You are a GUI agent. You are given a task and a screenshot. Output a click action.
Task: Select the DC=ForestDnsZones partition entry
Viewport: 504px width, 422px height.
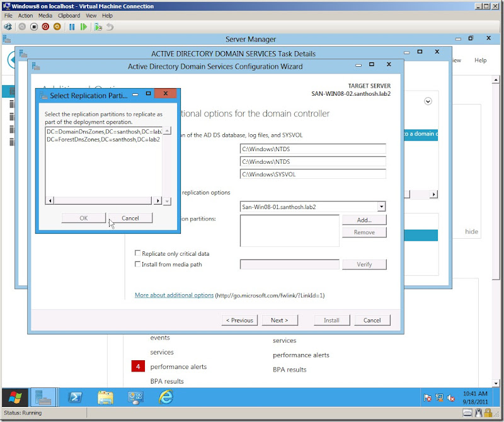(103, 139)
